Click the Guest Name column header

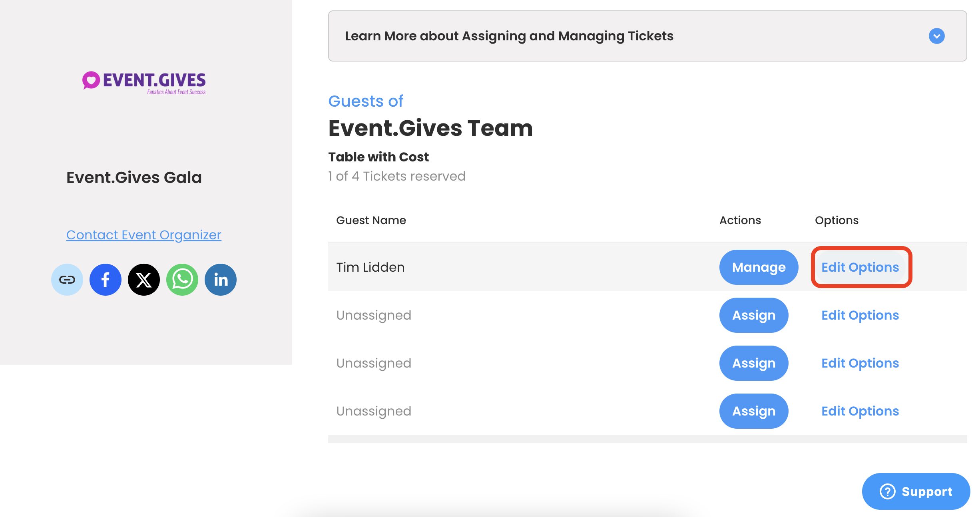pos(371,220)
